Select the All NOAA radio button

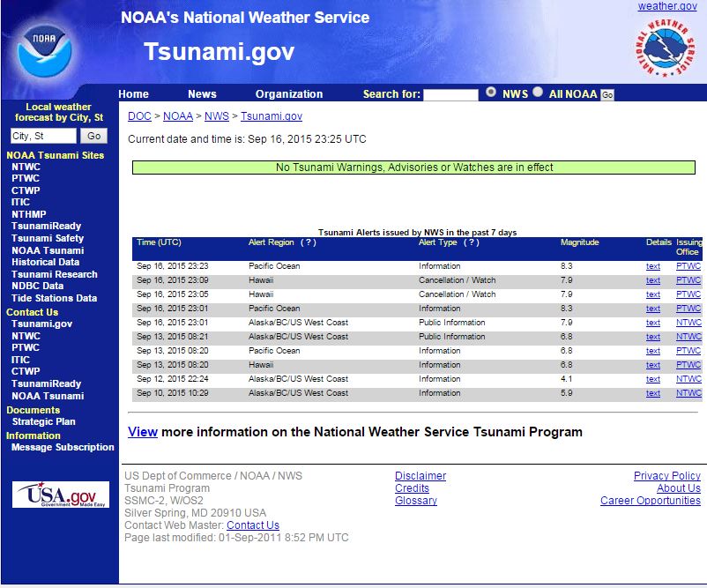coord(538,92)
